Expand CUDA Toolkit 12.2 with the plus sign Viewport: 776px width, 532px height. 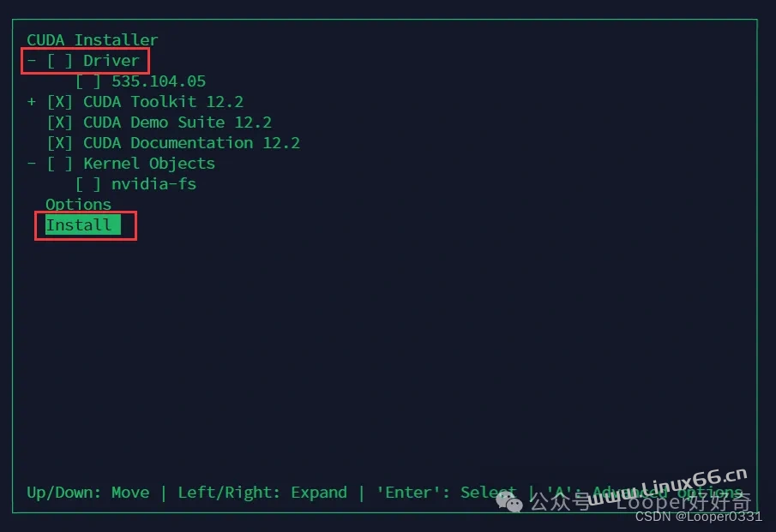(32, 102)
